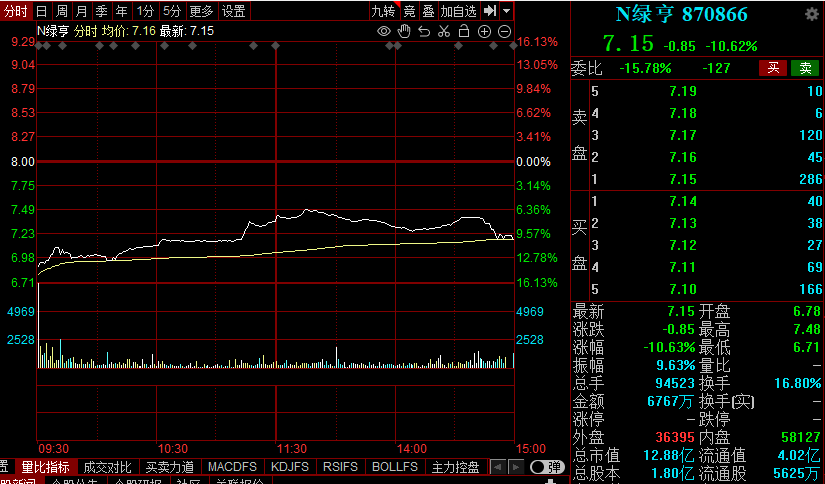Click the 最高 7.48 value

pyautogui.click(x=807, y=330)
